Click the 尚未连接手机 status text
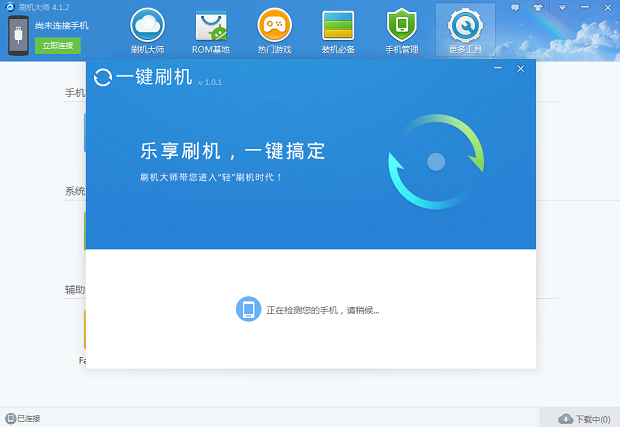The image size is (620, 427). [x=61, y=25]
